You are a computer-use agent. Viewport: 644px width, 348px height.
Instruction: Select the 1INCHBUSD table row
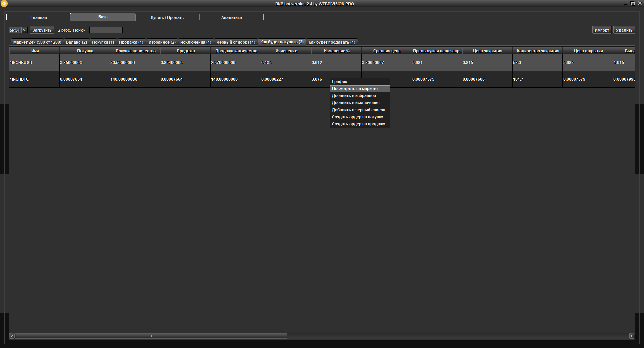click(x=34, y=63)
